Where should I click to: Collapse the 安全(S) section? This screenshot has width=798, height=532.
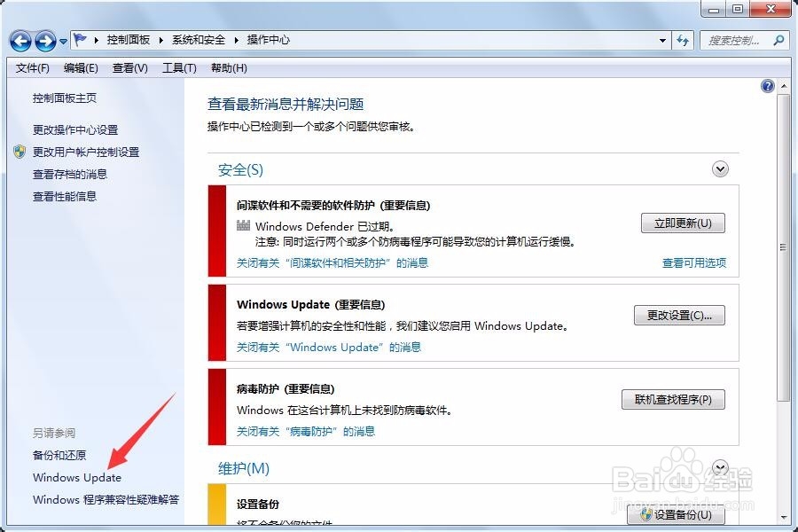[720, 168]
